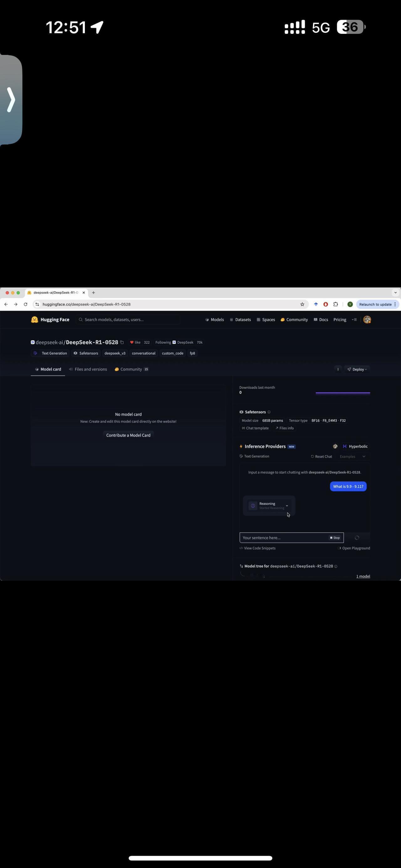Screen dimensions: 401x868
Task: Click the conversational tag
Action: tap(144, 354)
